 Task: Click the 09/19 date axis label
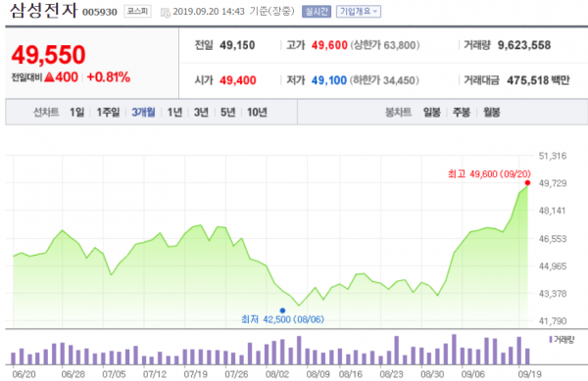529,374
